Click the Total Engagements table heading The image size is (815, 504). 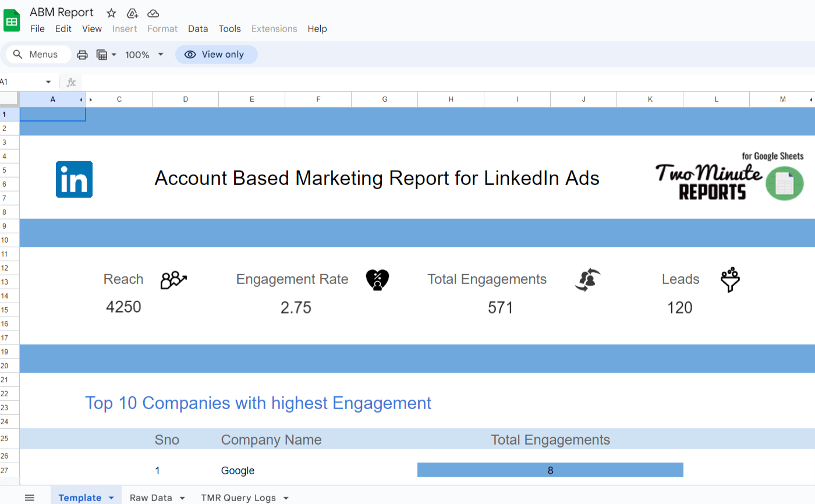point(550,440)
